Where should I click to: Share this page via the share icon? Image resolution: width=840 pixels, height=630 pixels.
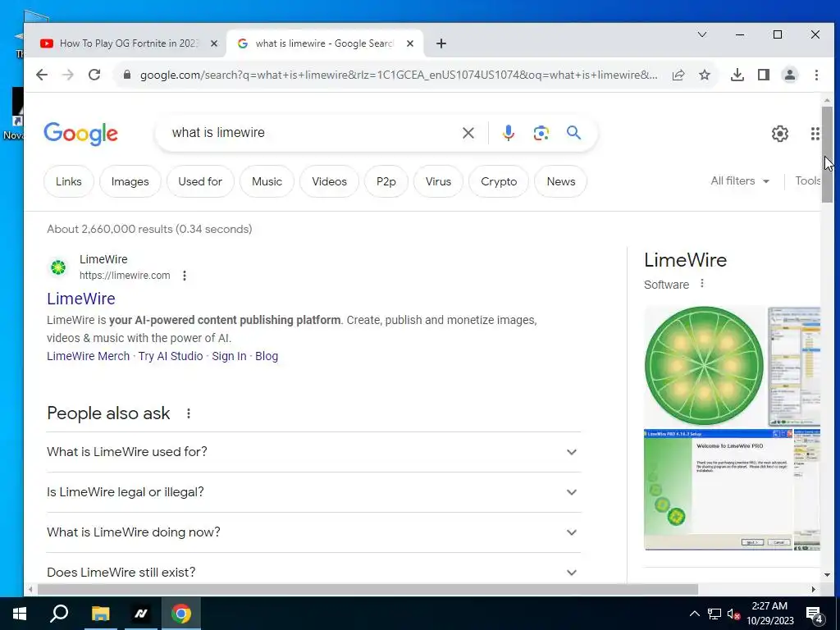[678, 75]
